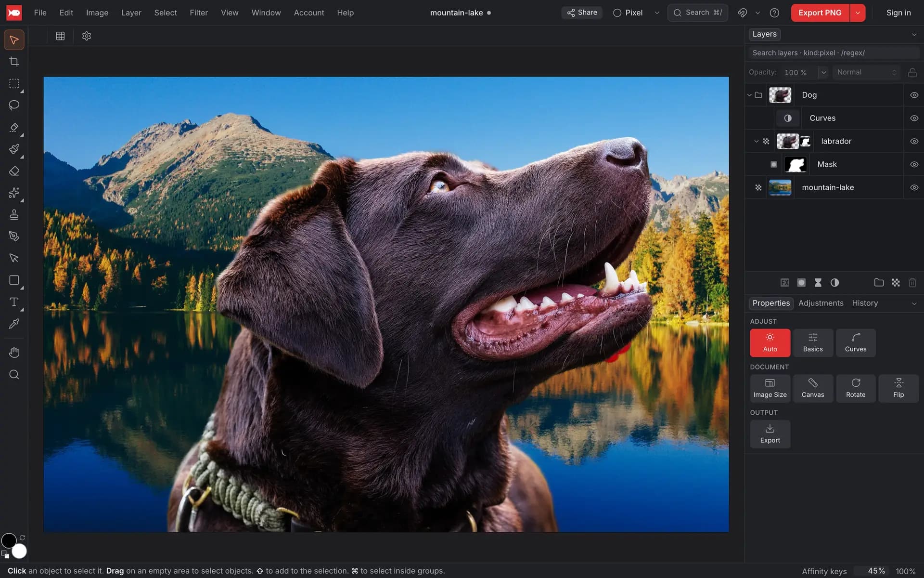
Task: Select the Eraser tool
Action: pos(14,171)
